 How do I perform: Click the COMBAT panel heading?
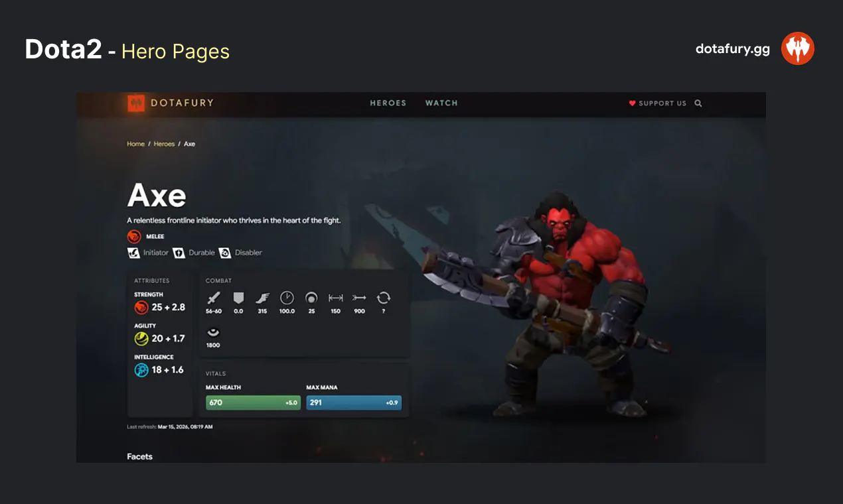point(218,281)
